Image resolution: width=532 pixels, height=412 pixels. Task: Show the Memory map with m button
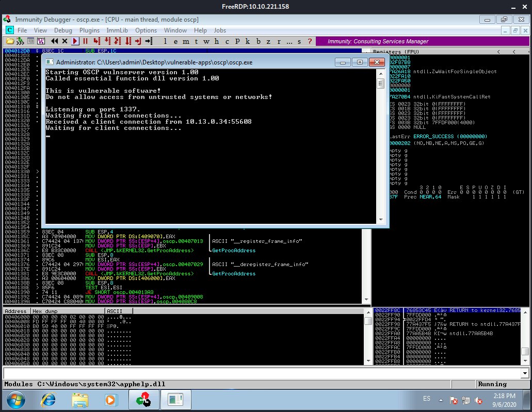[186, 41]
